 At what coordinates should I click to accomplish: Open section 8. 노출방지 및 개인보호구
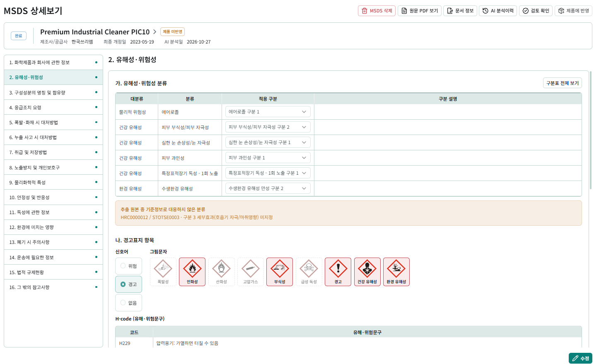pos(53,167)
